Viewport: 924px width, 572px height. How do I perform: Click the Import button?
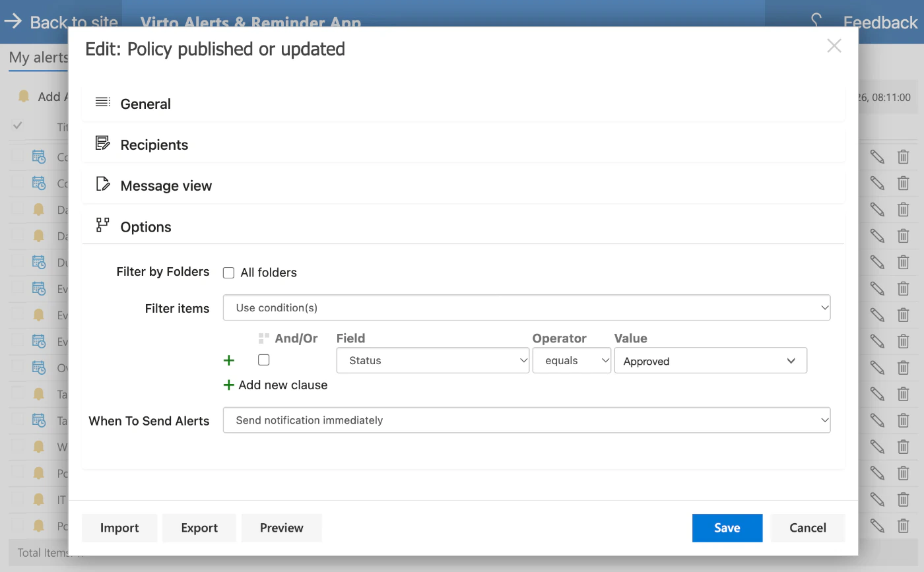tap(119, 528)
